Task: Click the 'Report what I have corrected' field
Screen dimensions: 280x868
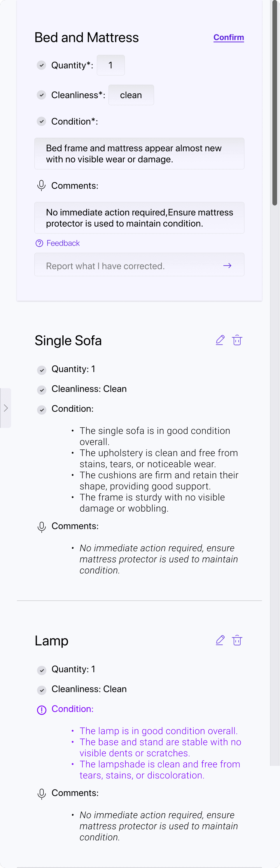Action: click(x=131, y=266)
